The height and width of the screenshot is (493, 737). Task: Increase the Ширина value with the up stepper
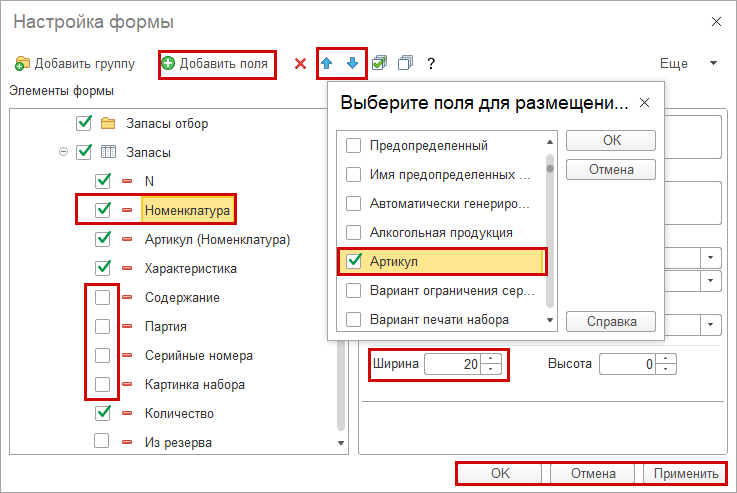pyautogui.click(x=490, y=359)
